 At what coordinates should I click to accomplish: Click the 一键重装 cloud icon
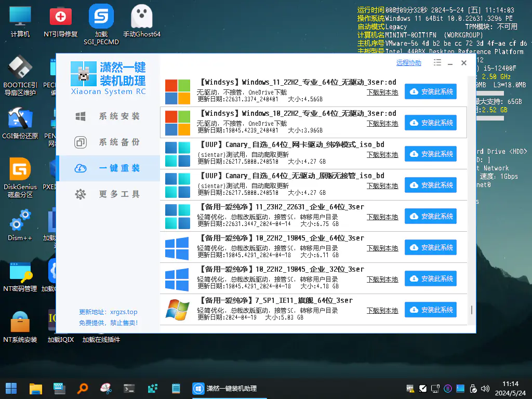click(x=81, y=168)
